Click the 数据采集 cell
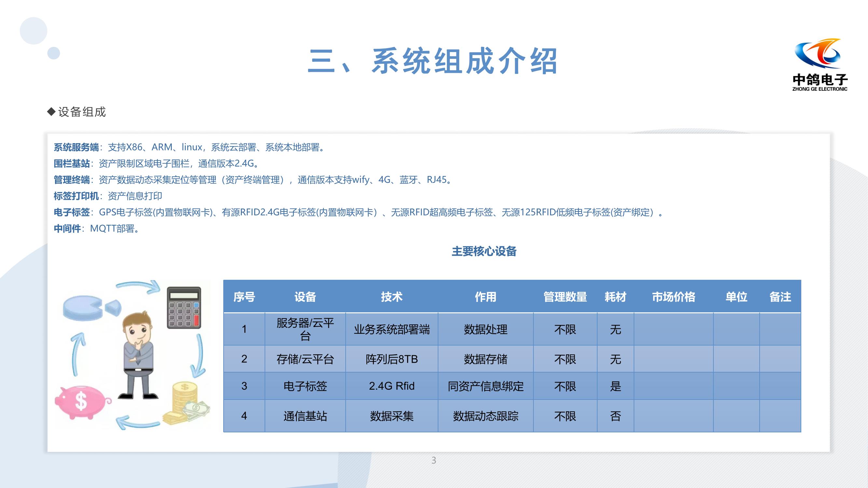Image resolution: width=868 pixels, height=488 pixels. 392,416
